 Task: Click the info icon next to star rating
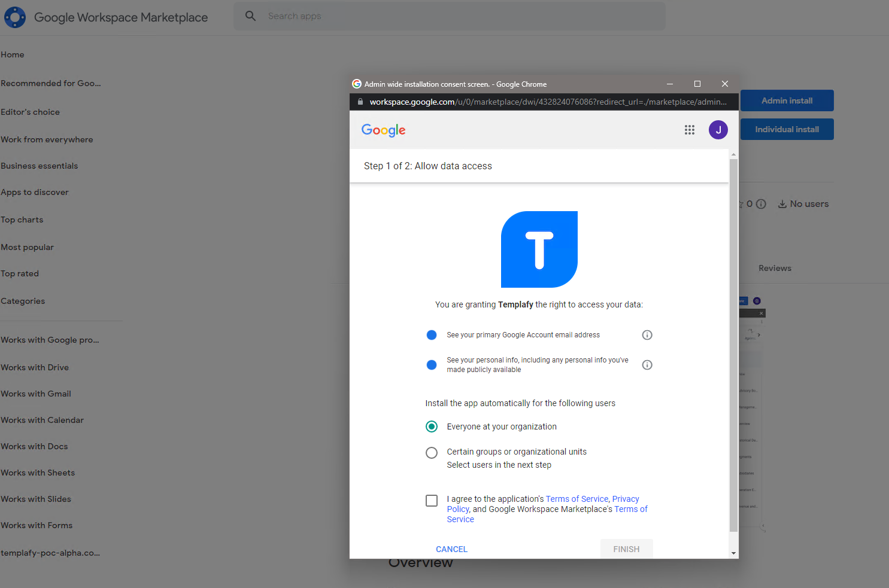click(760, 203)
